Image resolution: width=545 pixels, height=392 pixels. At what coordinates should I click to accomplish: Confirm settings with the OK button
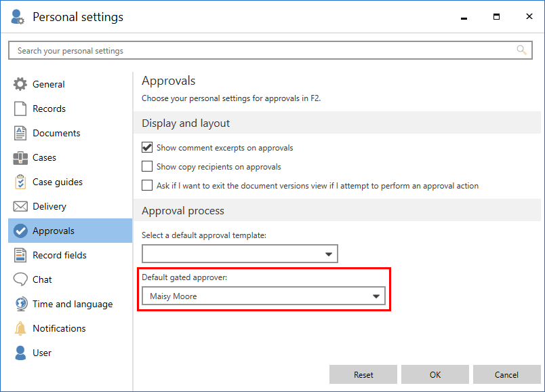click(435, 375)
